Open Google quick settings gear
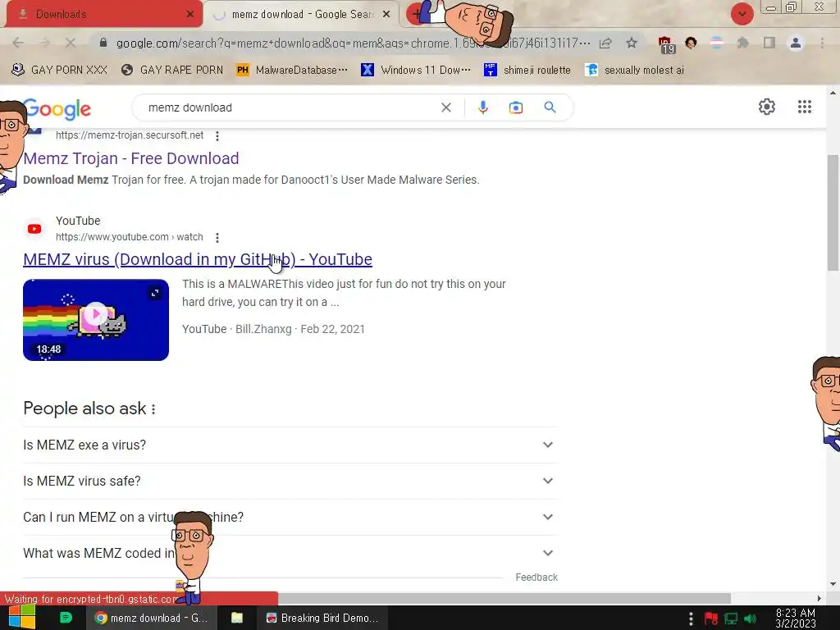This screenshot has height=630, width=840. [767, 107]
